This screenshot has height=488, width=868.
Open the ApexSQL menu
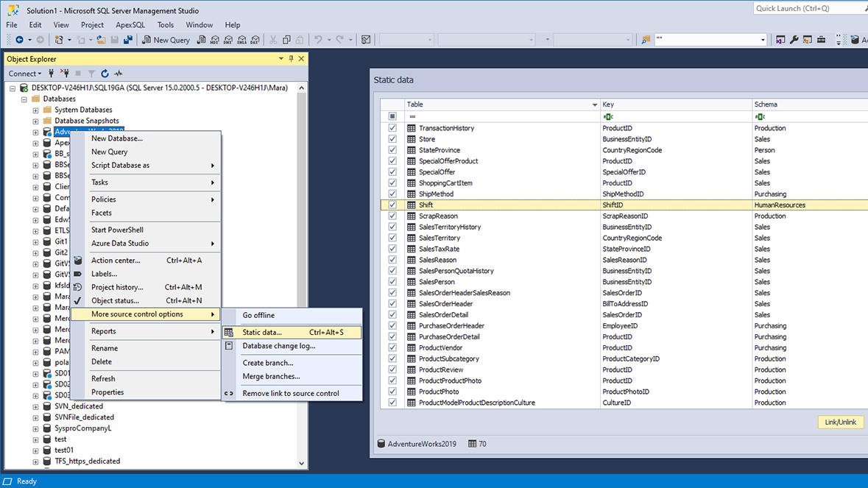point(130,25)
